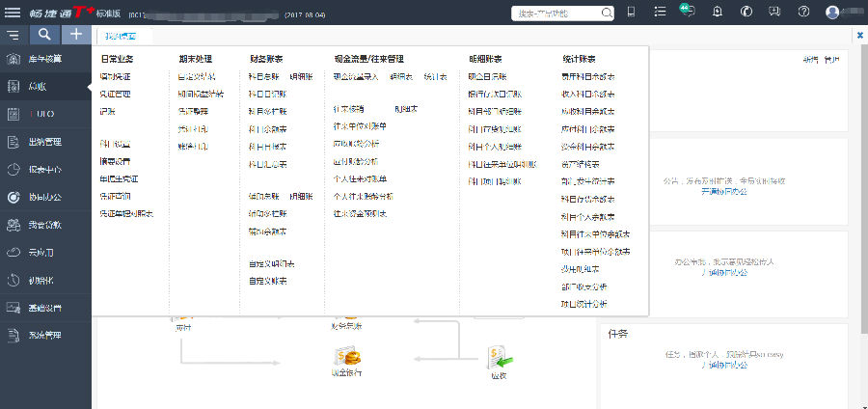Close the tab with the blue X
868x409 pixels.
(859, 35)
